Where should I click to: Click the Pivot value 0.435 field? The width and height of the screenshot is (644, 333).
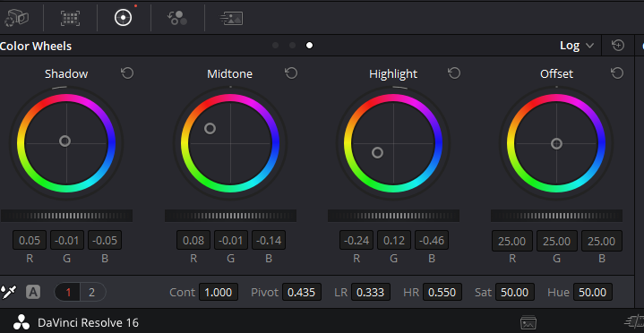(x=302, y=293)
